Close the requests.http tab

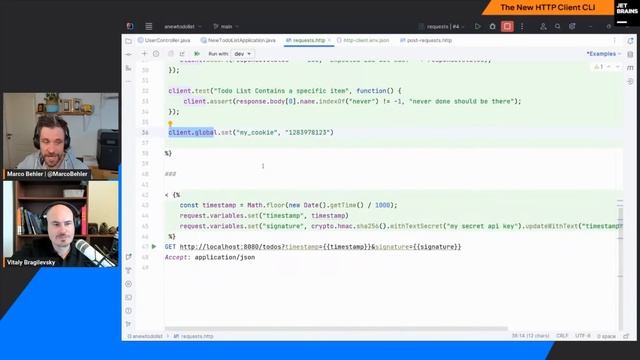click(329, 40)
